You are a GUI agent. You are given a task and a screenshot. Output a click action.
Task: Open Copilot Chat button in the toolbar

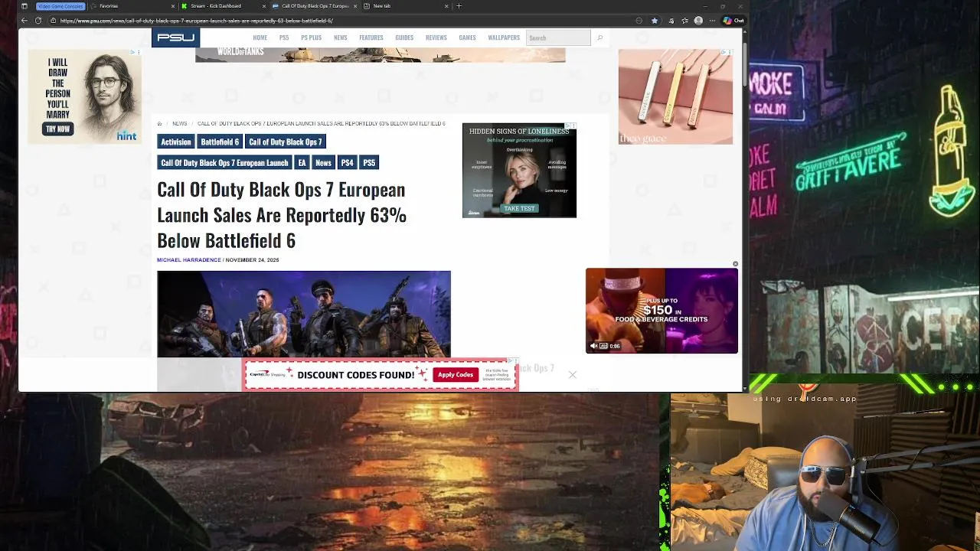(733, 21)
